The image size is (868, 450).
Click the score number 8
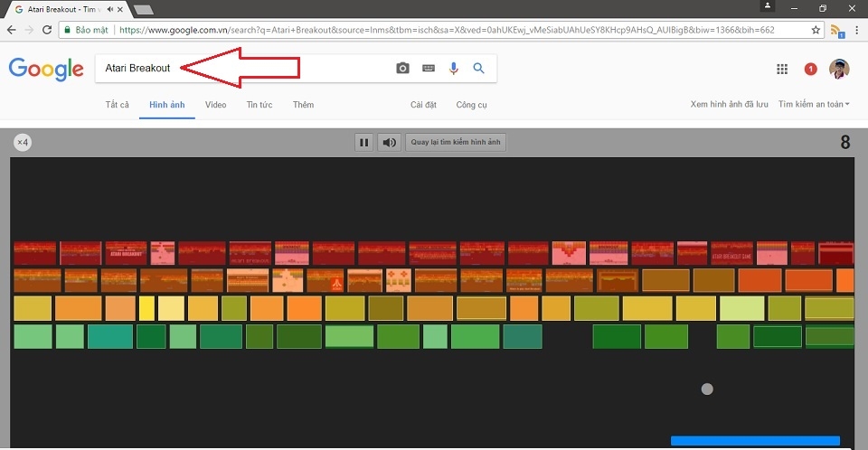point(845,142)
